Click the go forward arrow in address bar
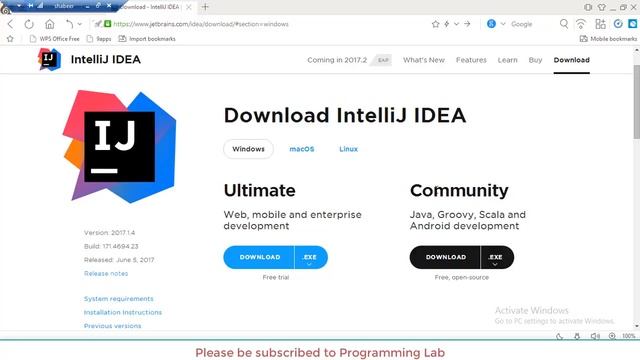This screenshot has width=640, height=360. (467, 24)
